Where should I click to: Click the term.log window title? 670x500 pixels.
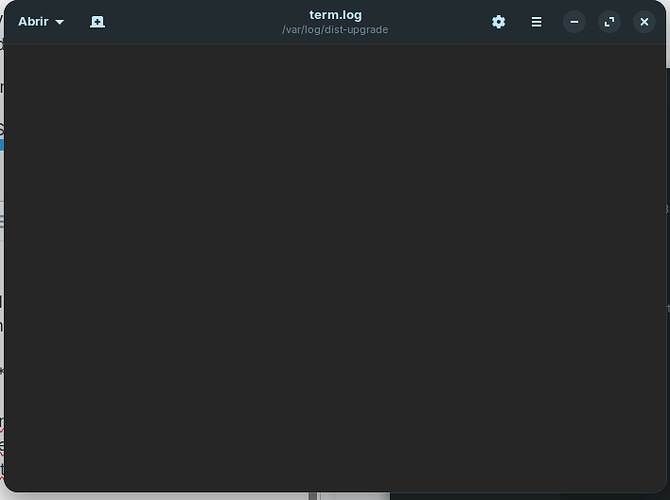(335, 15)
